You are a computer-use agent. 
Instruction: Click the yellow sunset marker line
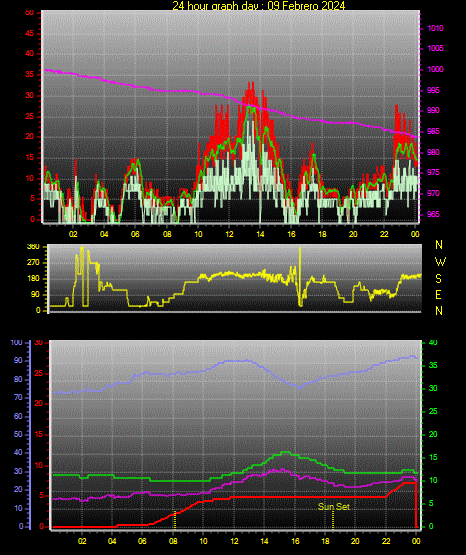click(333, 520)
